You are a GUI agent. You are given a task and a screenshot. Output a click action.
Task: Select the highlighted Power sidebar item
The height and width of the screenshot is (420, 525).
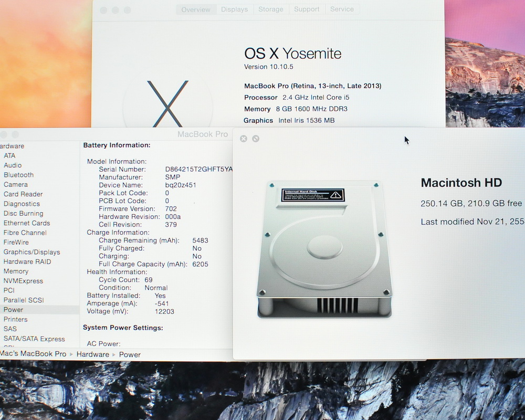[39, 310]
